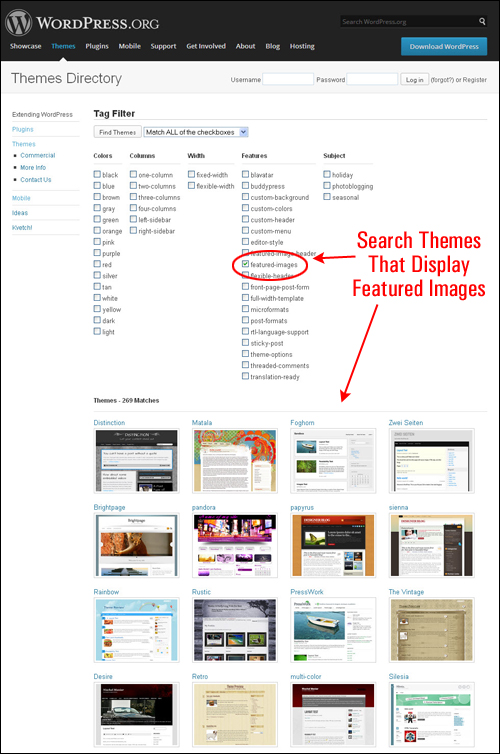Uncheck the featured-images checkbox
The height and width of the screenshot is (754, 500).
(245, 264)
